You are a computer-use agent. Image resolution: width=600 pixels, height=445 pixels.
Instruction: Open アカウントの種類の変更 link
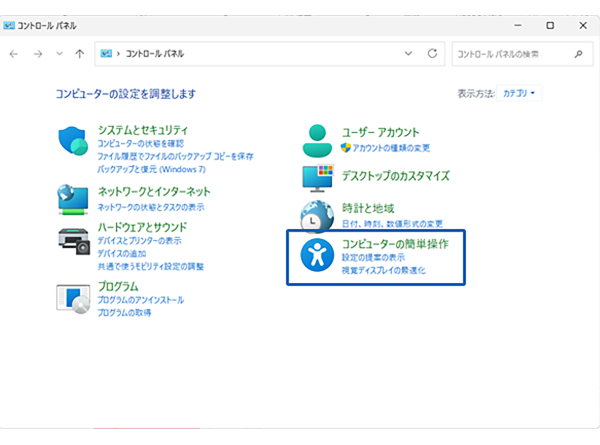coord(391,148)
